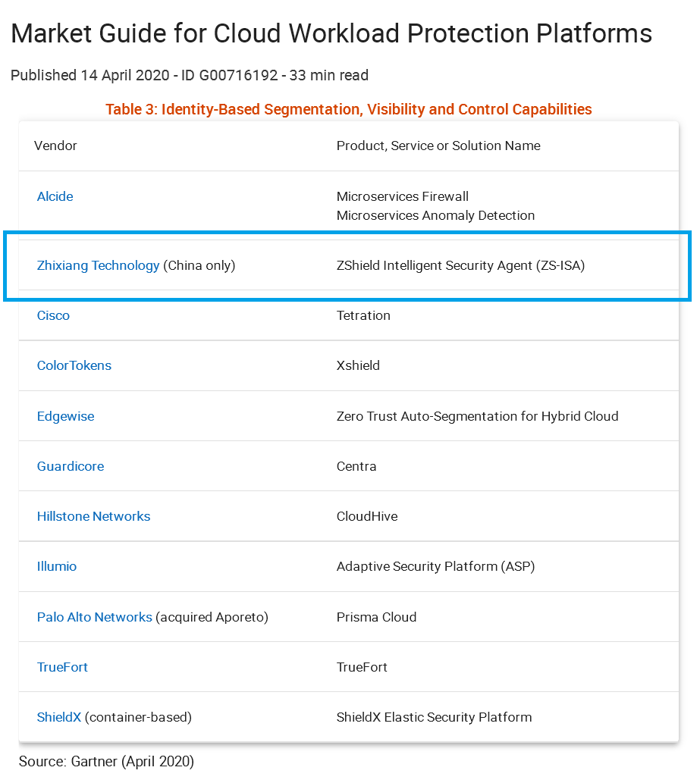Click the Illumio vendor link

pyautogui.click(x=57, y=566)
